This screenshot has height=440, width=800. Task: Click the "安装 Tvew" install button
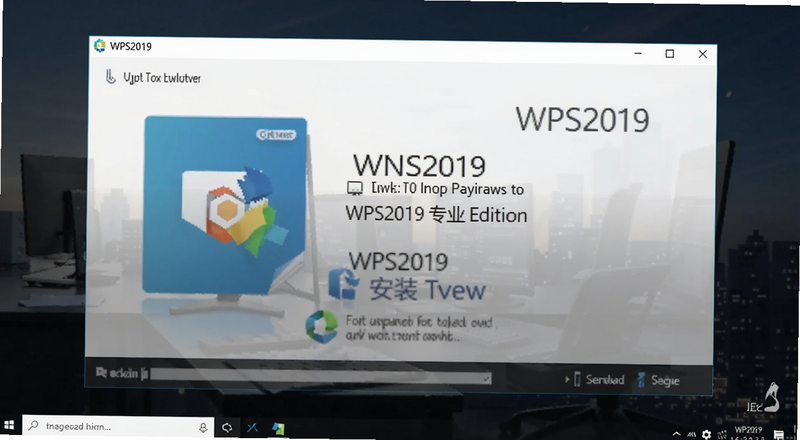click(x=427, y=289)
